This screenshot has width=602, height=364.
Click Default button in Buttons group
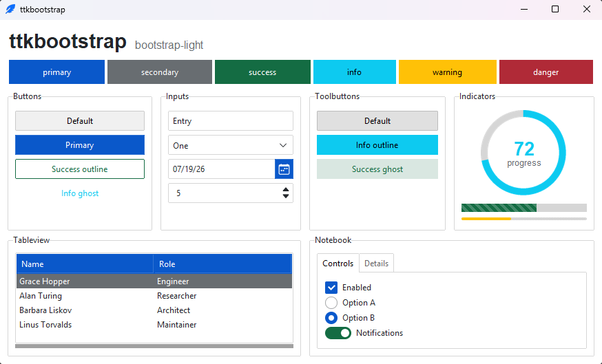[80, 121]
